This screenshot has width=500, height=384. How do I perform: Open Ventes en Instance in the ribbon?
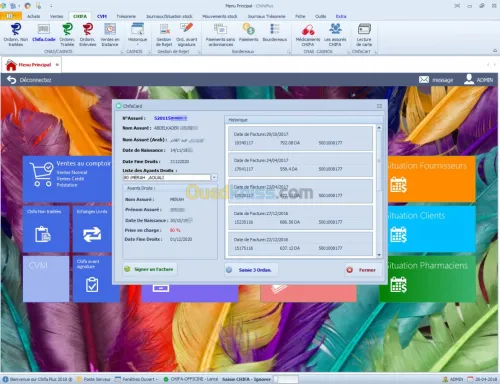click(x=110, y=34)
